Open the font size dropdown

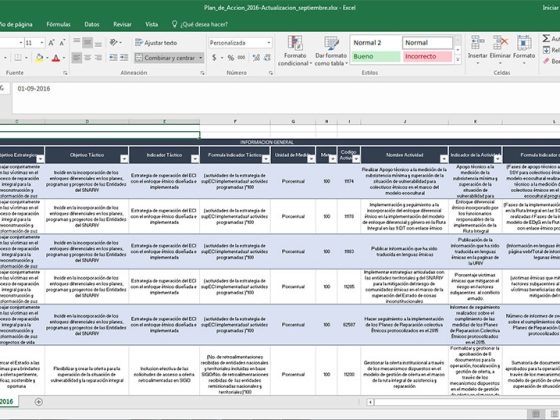42,43
